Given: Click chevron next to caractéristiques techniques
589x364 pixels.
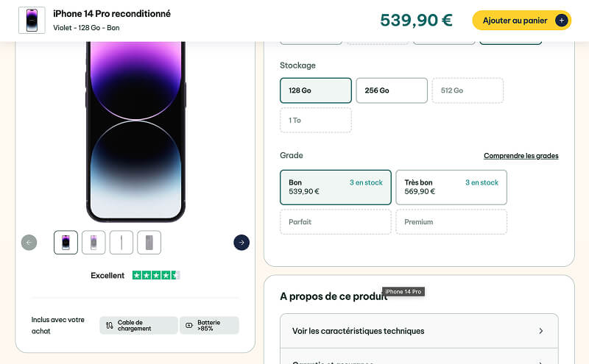Looking at the screenshot, I should (541, 331).
